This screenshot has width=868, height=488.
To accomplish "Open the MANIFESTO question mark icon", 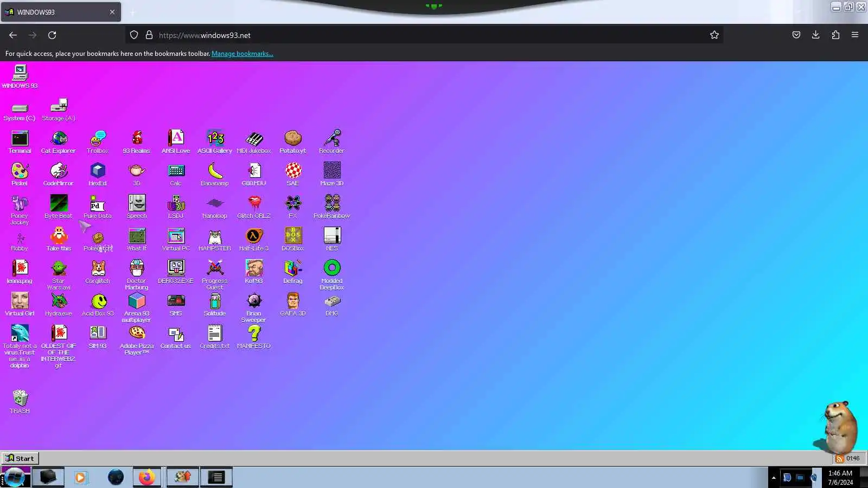I will [254, 337].
